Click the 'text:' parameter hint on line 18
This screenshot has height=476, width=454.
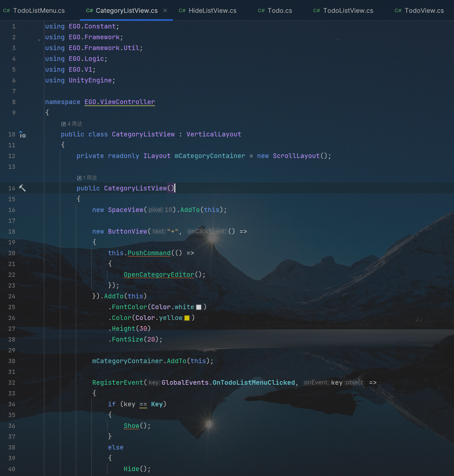pyautogui.click(x=159, y=231)
